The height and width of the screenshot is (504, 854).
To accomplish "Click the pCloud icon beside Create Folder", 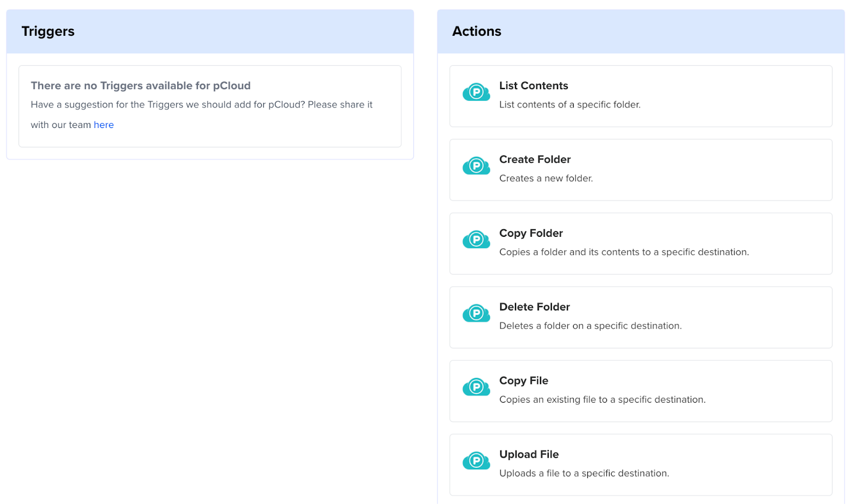I will [x=476, y=166].
